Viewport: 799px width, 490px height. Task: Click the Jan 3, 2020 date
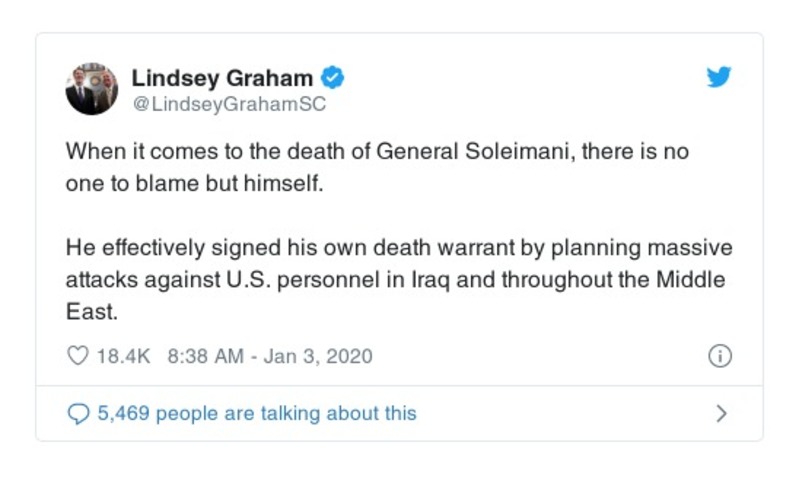(x=317, y=356)
